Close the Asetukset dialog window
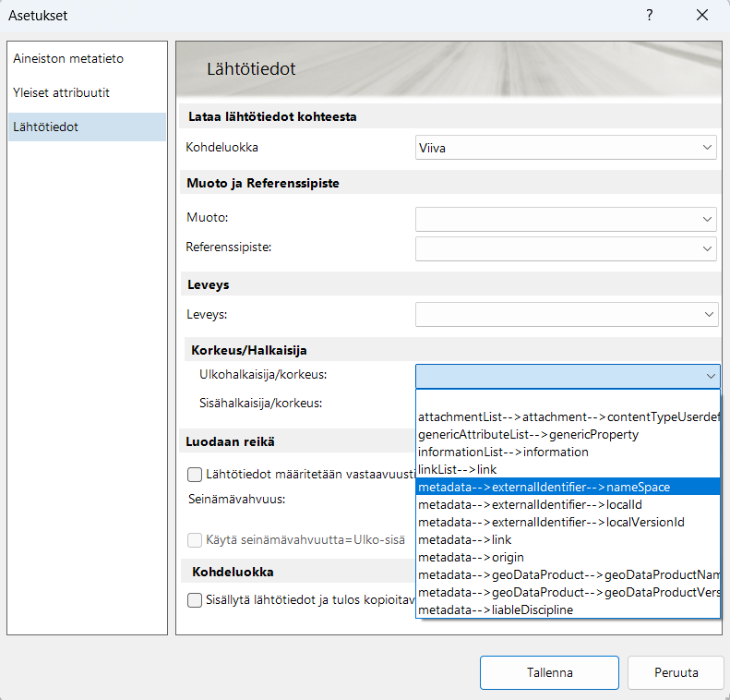The height and width of the screenshot is (700, 730). (702, 16)
